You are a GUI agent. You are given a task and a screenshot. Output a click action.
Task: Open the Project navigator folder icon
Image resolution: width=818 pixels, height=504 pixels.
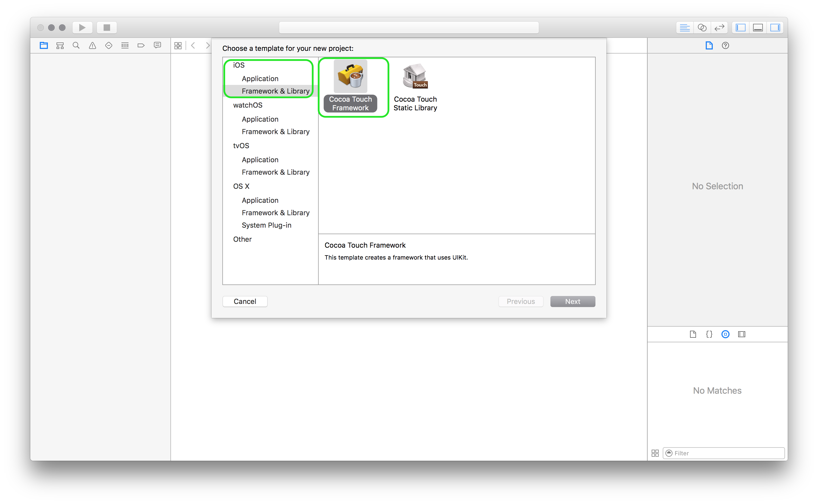(44, 45)
